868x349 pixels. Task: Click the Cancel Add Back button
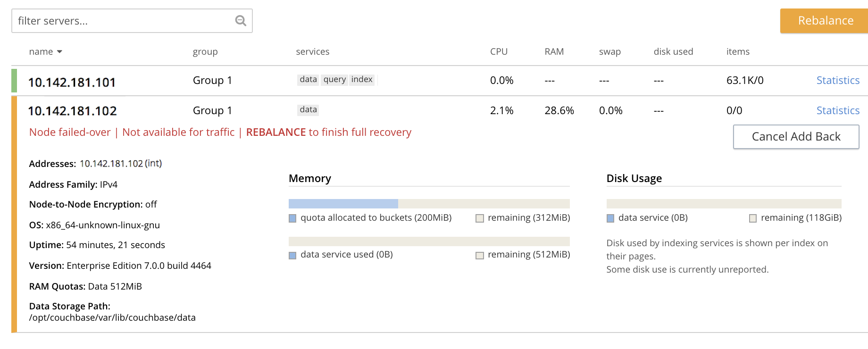click(x=795, y=136)
